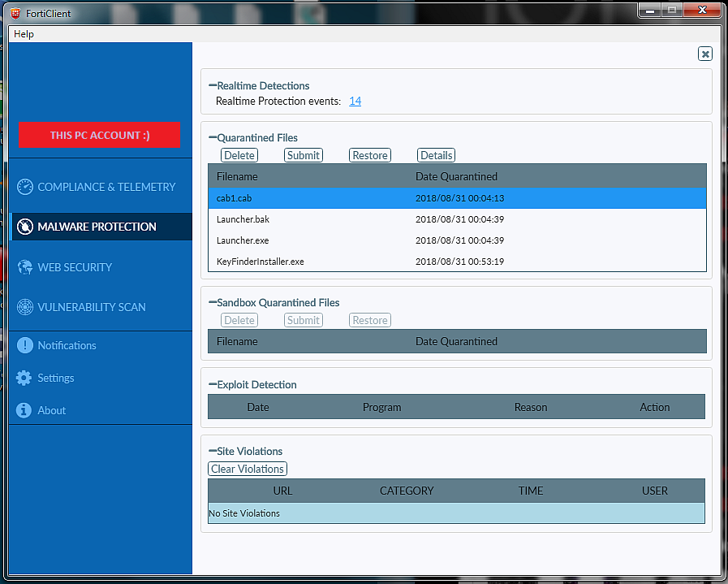Image resolution: width=728 pixels, height=584 pixels.
Task: Click the Web Security globe icon
Action: click(25, 267)
